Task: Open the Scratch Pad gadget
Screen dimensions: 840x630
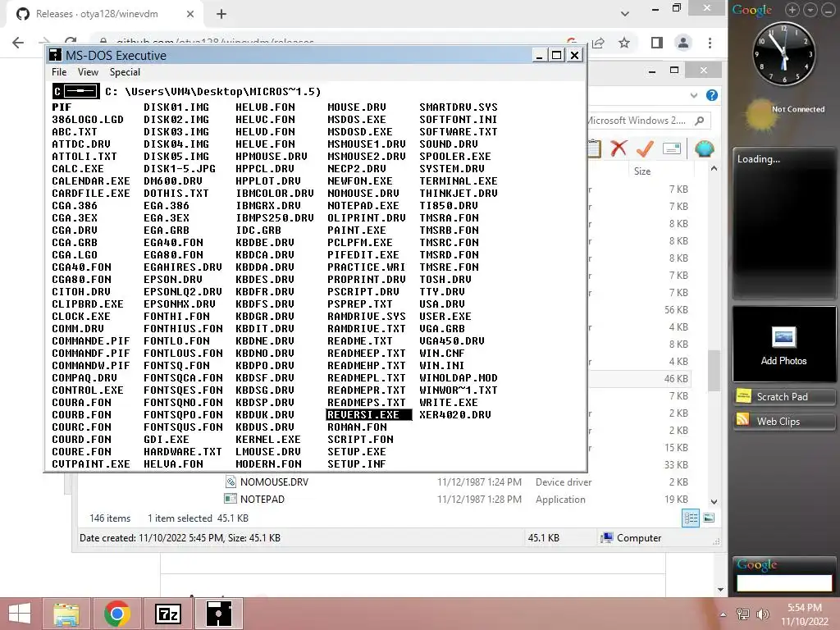Action: pyautogui.click(x=783, y=396)
